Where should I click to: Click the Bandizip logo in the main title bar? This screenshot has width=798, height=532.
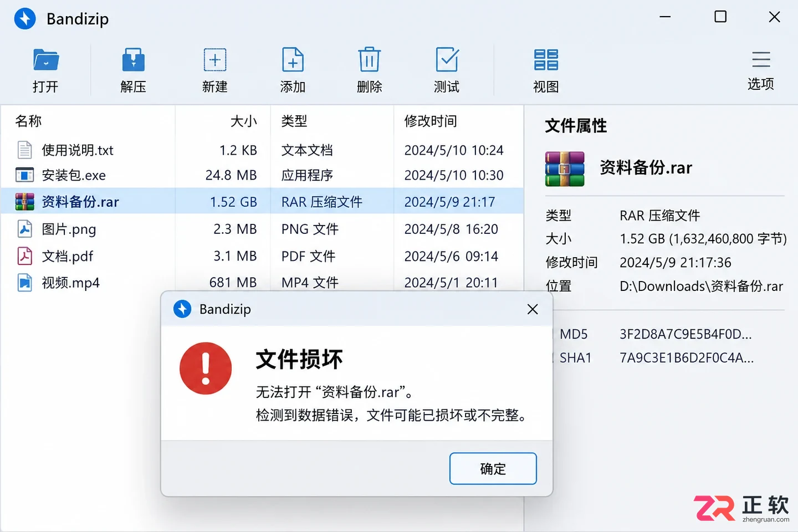[25, 18]
